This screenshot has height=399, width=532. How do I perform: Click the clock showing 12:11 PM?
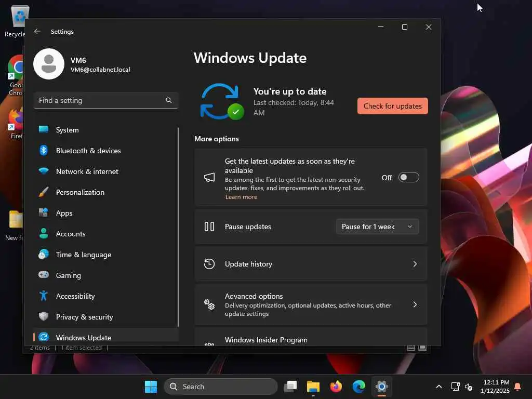point(496,382)
